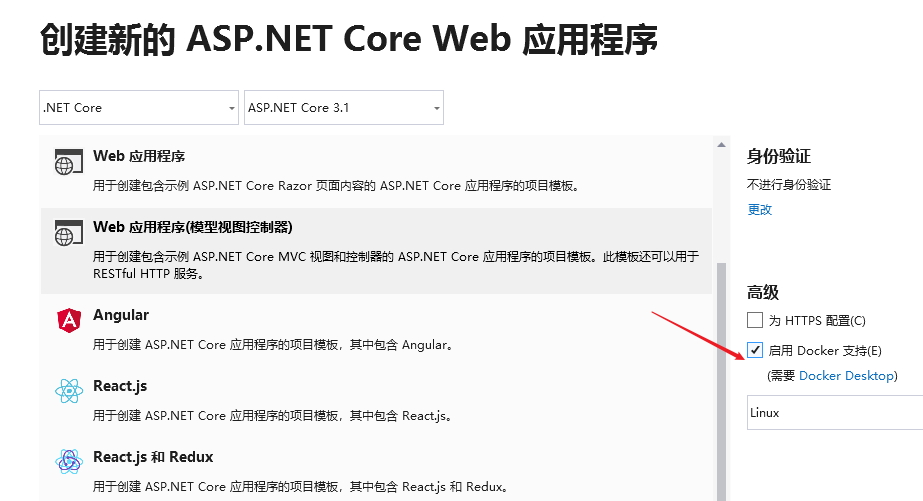Open the Linux OS dropdown
Viewport: 923px width, 501px height.
835,413
